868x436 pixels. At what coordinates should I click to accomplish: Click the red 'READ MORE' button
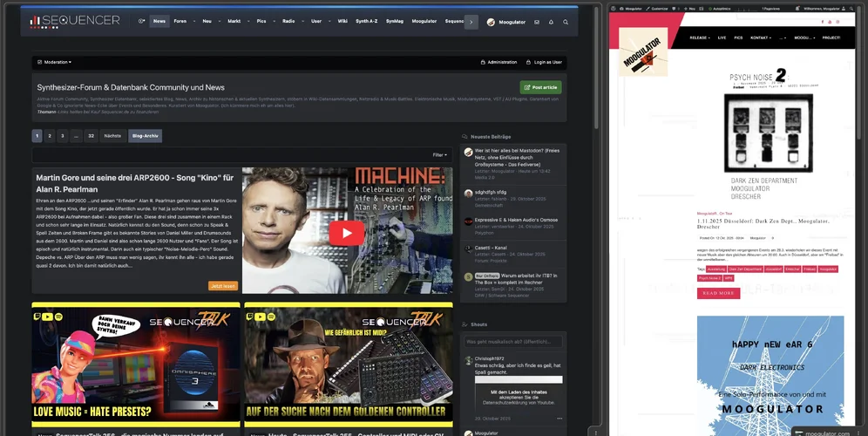point(718,293)
